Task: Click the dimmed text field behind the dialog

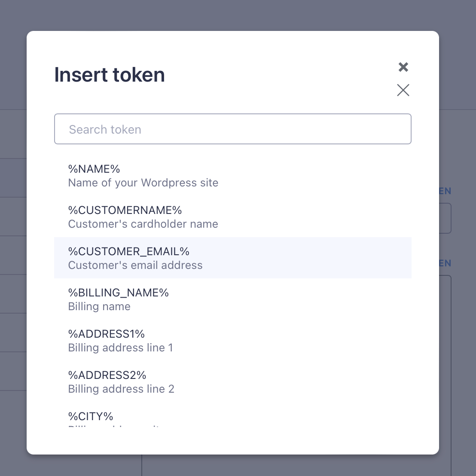Action: coord(445,218)
